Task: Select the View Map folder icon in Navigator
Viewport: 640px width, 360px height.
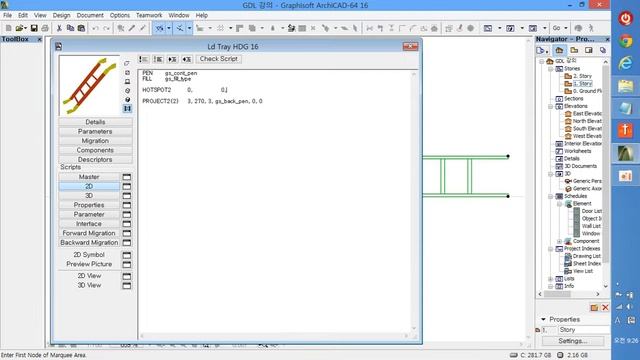Action: (x=574, y=50)
